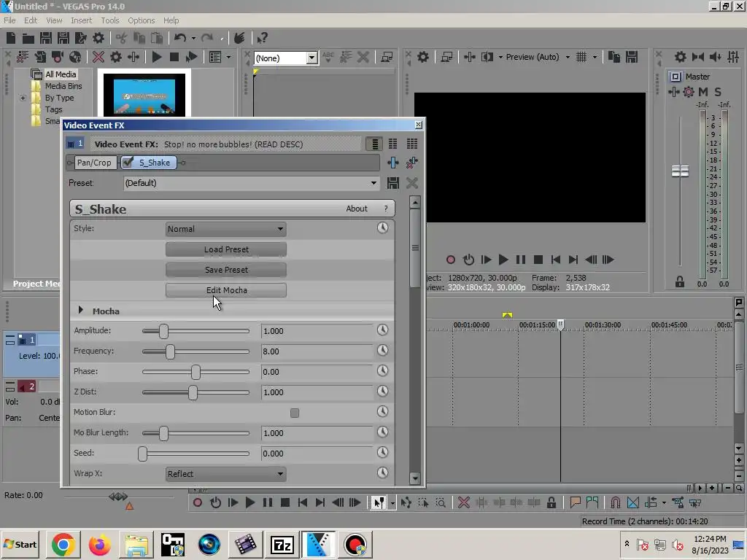Open Video Preview project properties gear icon
747x560 pixels.
[x=423, y=57]
